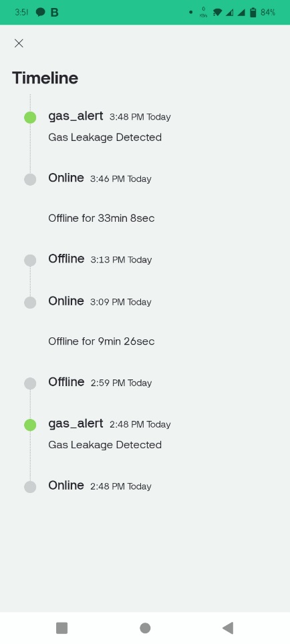Tap the gray marker for Online at 2:48 PM
This screenshot has width=290, height=644.
(30, 487)
